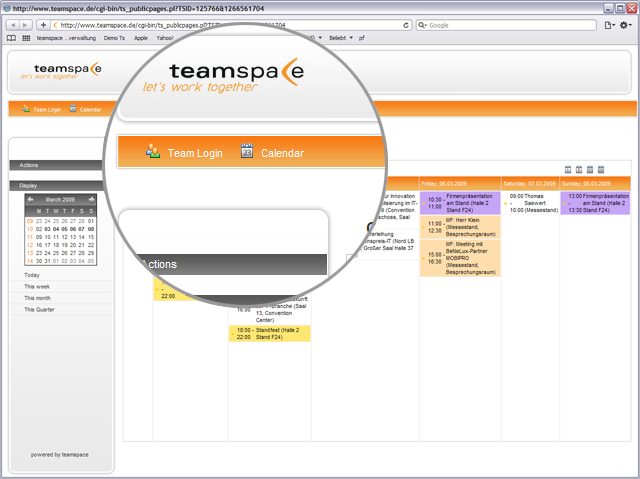Screen dimensions: 640x479
Task: Click the small calendar icon beside Calendar in the orange bar
Action: click(x=73, y=109)
